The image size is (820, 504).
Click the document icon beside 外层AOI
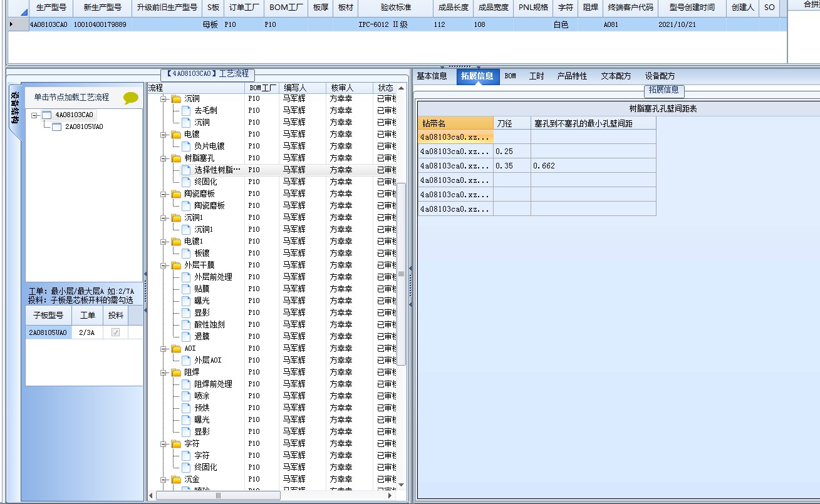pos(186,360)
